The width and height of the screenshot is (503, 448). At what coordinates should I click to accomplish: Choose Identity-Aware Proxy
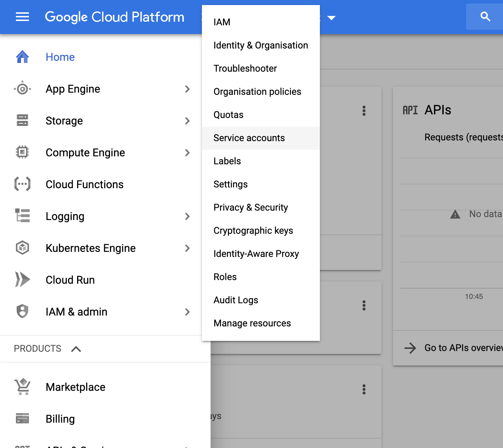tap(261, 254)
